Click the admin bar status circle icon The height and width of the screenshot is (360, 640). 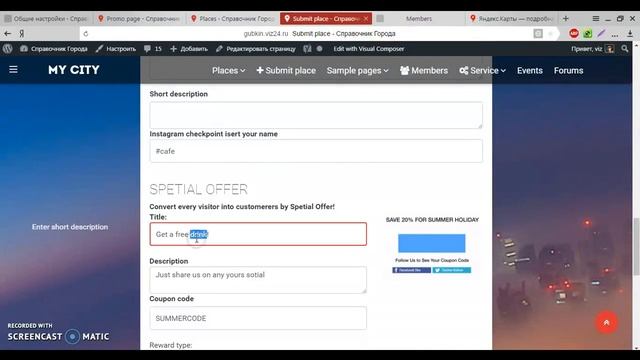coord(320,49)
